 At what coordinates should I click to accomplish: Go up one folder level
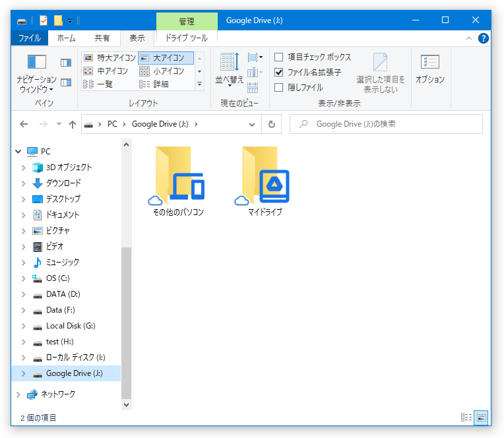coord(73,124)
